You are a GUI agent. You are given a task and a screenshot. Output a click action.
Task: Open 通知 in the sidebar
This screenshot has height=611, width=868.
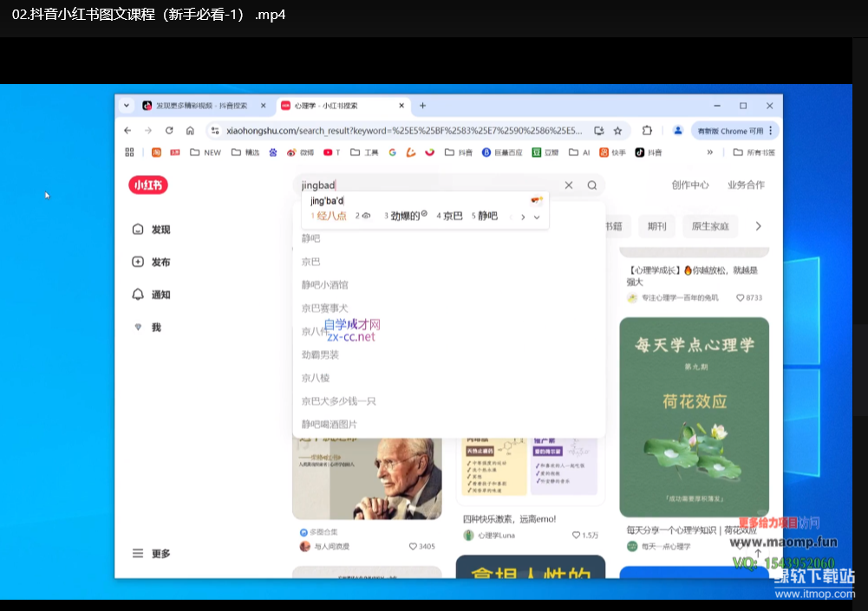(x=152, y=295)
